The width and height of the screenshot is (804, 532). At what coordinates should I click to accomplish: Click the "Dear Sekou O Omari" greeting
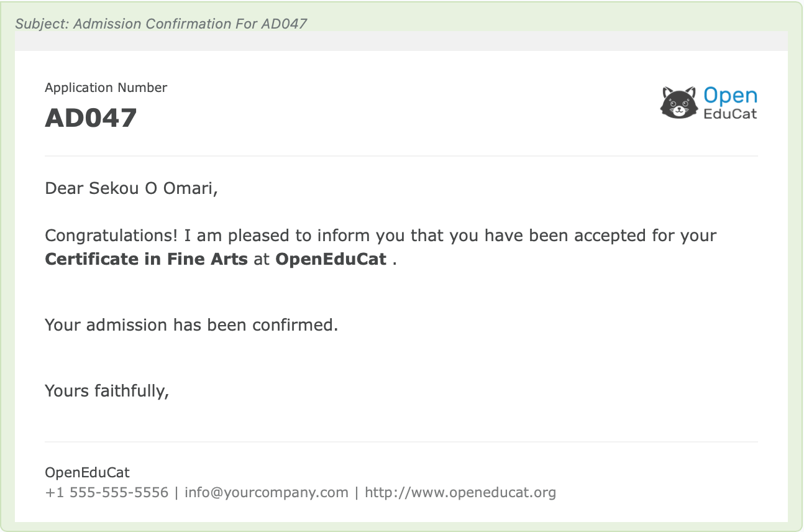pyautogui.click(x=131, y=188)
